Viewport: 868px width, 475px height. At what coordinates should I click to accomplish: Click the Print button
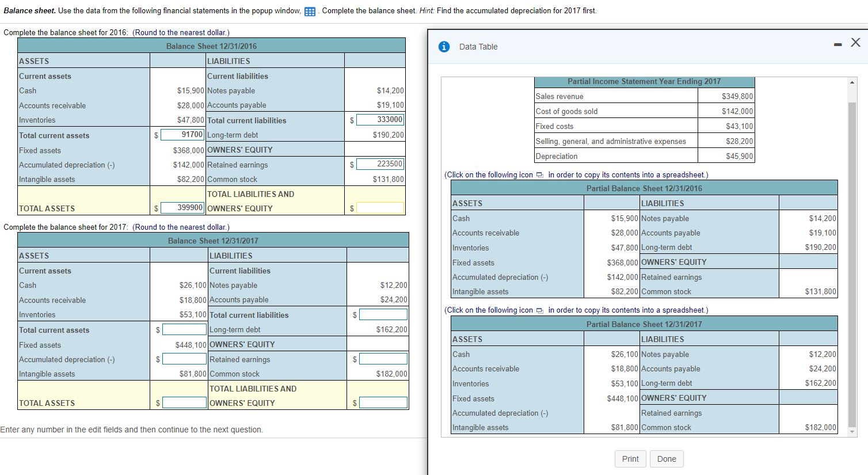point(630,459)
